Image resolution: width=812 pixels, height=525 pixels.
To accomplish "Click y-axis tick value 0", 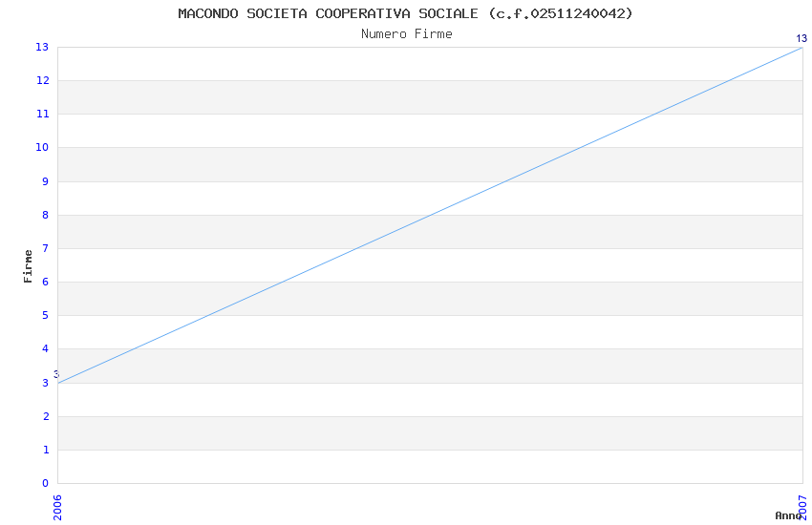I will [x=46, y=483].
